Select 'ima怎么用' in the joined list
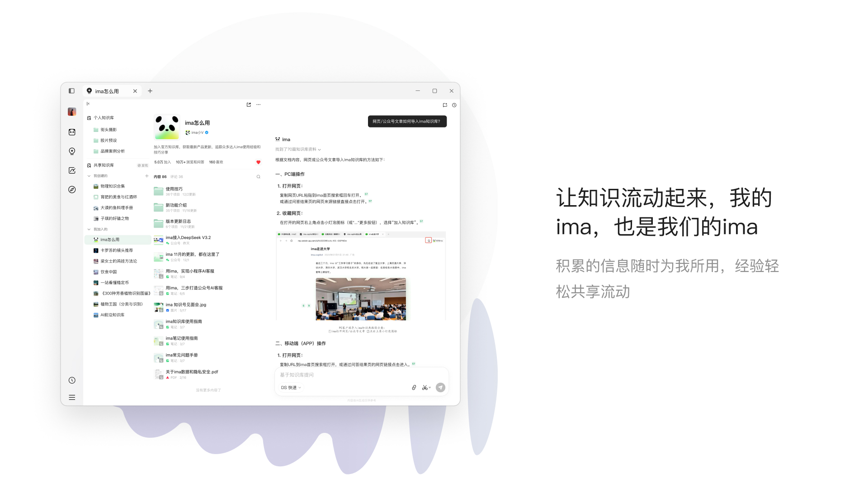Image resolution: width=868 pixels, height=488 pixels. click(x=118, y=240)
